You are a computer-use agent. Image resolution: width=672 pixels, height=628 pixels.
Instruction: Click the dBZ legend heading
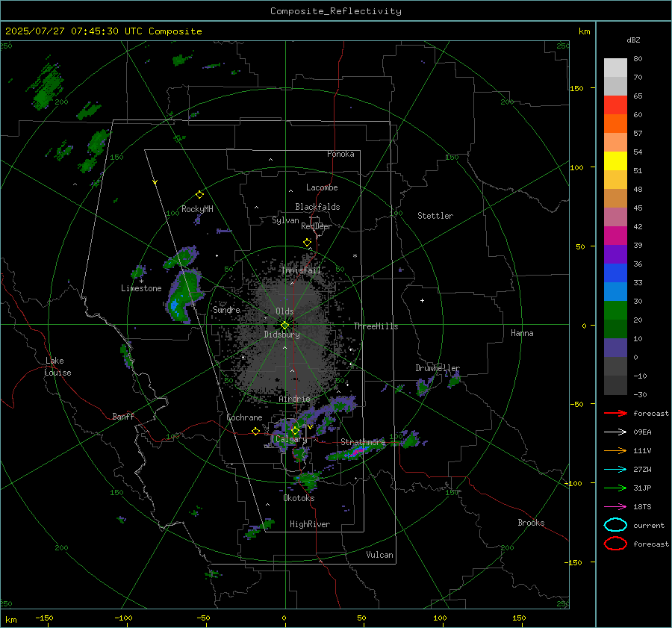(x=633, y=40)
